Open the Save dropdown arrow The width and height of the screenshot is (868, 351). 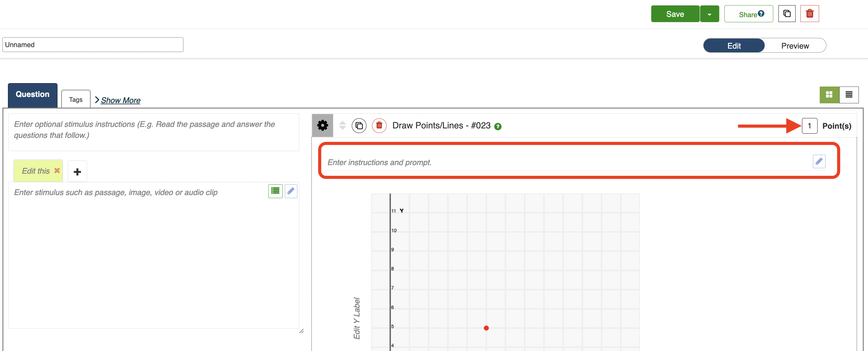(709, 14)
